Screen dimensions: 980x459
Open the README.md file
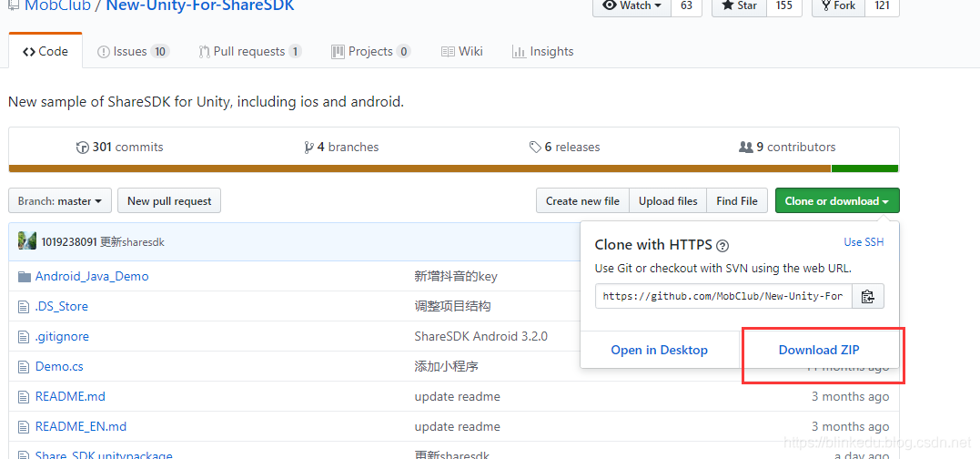pyautogui.click(x=70, y=396)
